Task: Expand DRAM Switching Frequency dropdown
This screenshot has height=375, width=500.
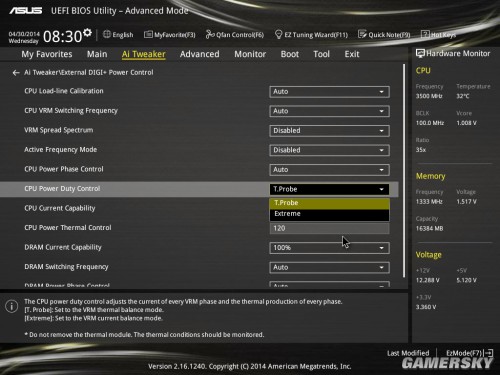Action: (x=329, y=267)
